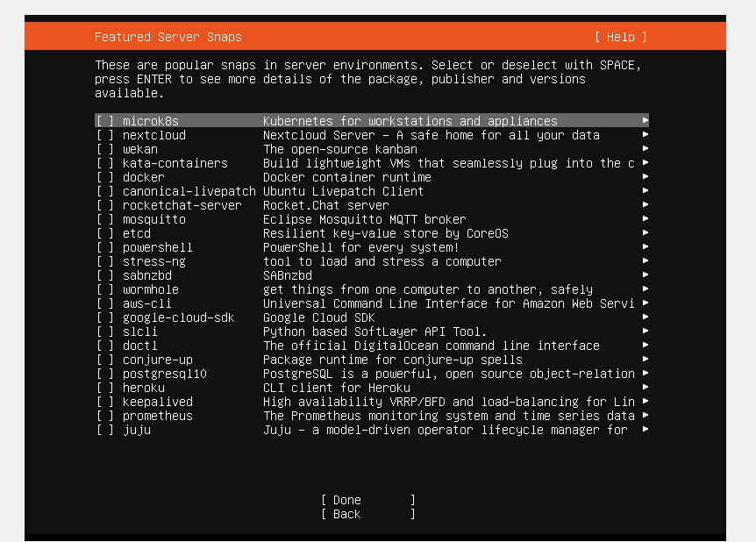This screenshot has width=756, height=542.
Task: Toggle the kata-containers checkbox
Action: pos(105,163)
